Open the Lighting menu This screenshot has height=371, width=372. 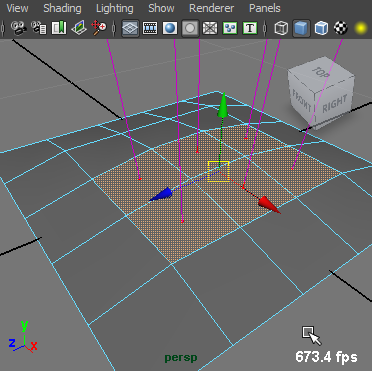[115, 8]
